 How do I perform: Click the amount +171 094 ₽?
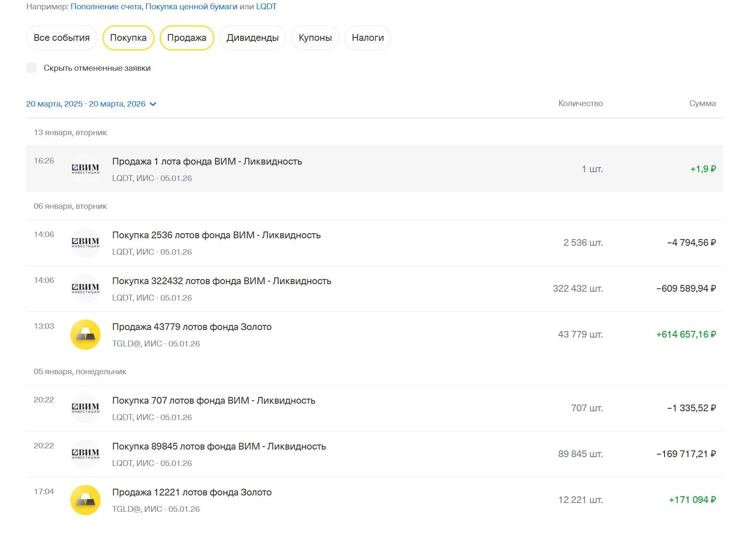(692, 500)
